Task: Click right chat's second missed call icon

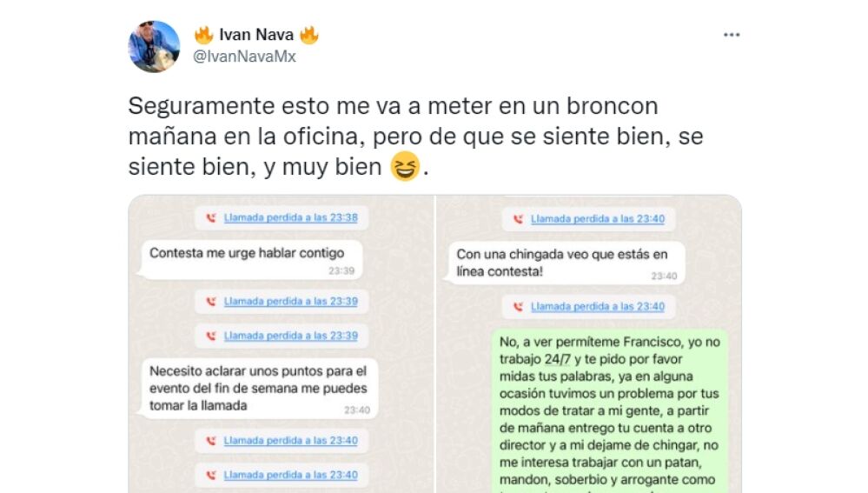Action: (x=518, y=306)
